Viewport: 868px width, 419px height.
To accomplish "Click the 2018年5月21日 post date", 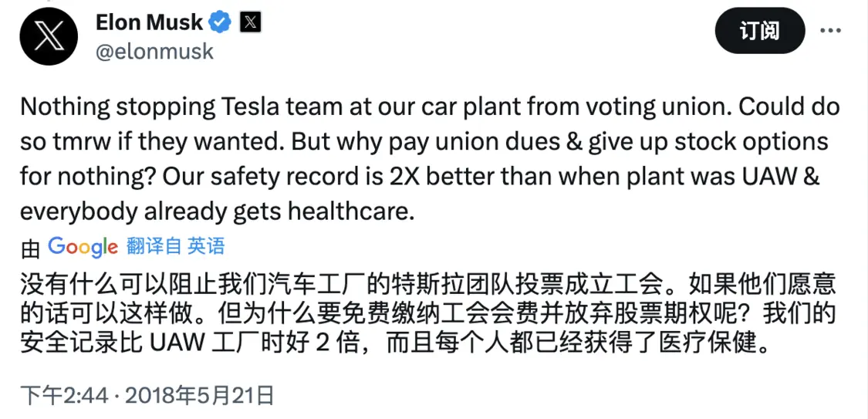I will tap(199, 396).
